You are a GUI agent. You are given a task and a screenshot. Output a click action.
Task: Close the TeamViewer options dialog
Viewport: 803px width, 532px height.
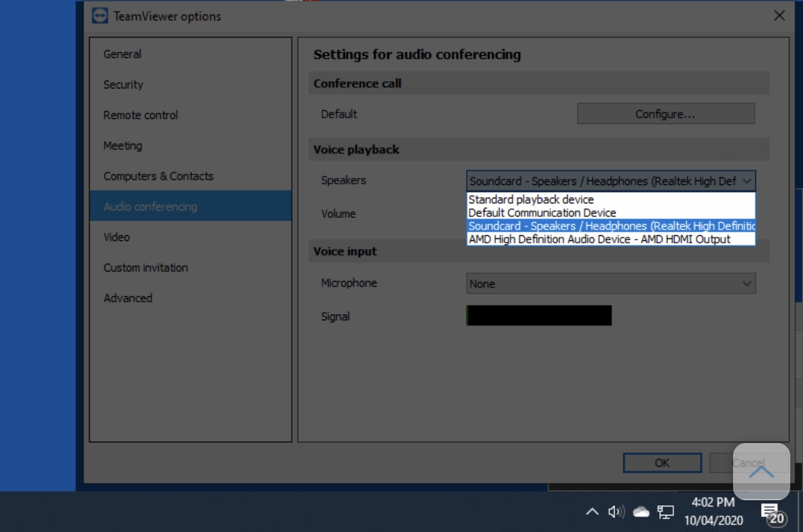point(779,16)
